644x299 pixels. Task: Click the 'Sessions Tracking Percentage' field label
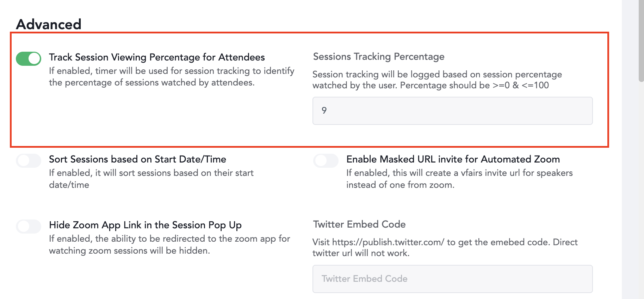click(379, 57)
